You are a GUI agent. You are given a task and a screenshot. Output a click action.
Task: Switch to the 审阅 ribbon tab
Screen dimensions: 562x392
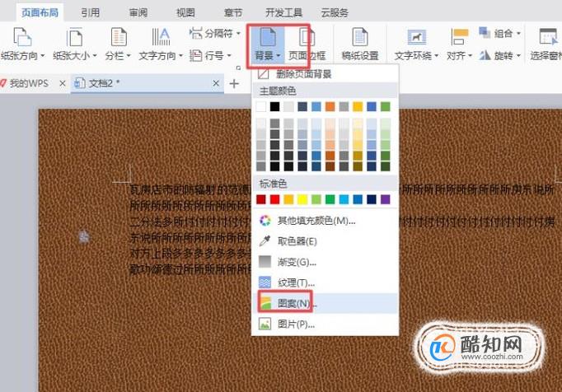tap(138, 13)
